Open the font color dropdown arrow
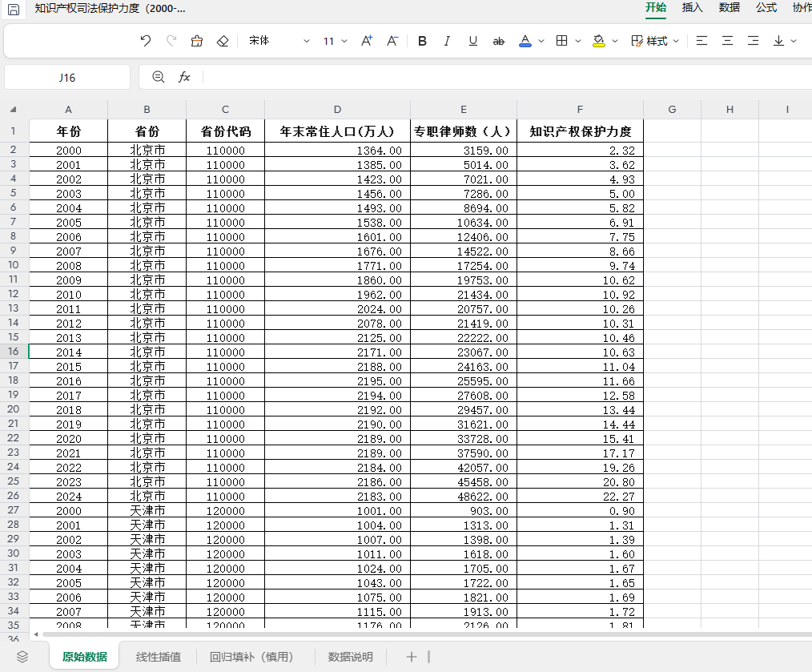Image resolution: width=812 pixels, height=672 pixels. pyautogui.click(x=541, y=41)
